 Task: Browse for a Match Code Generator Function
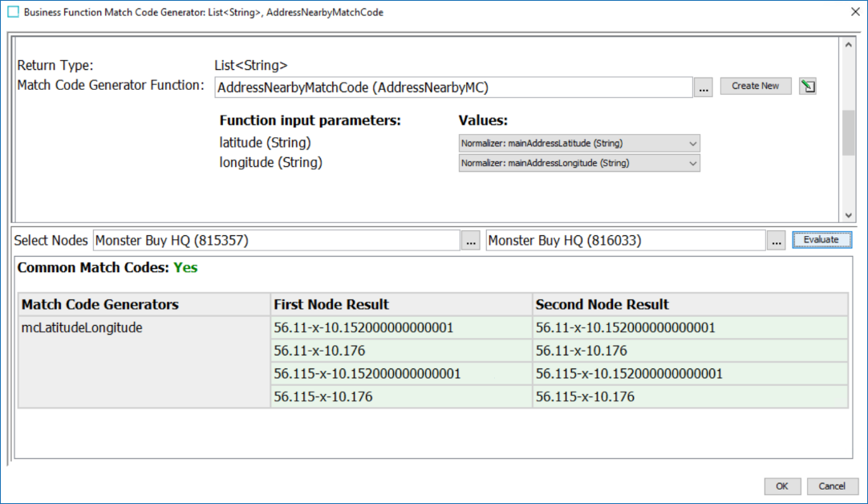(x=704, y=87)
